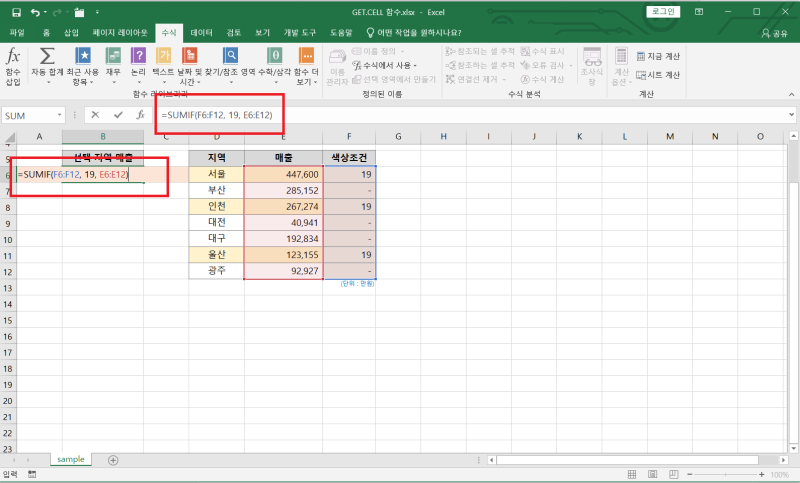Open the Developer (개발 도구) tab

coord(299,33)
